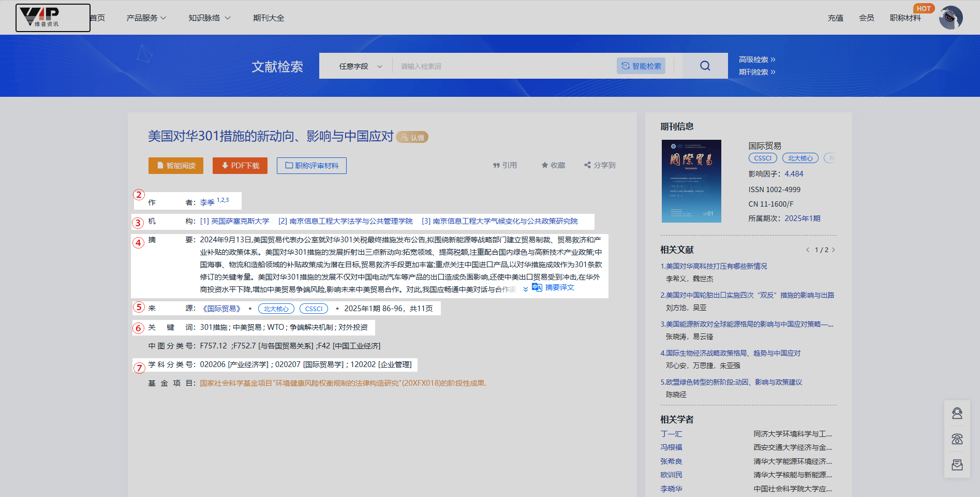Open related article 欧盟绿色转型的新阶段
The height and width of the screenshot is (497, 980).
pos(731,382)
